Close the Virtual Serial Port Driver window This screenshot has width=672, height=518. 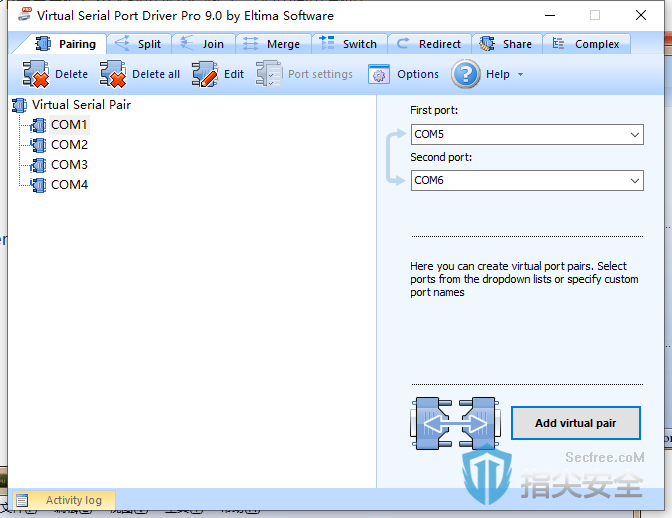coord(641,15)
